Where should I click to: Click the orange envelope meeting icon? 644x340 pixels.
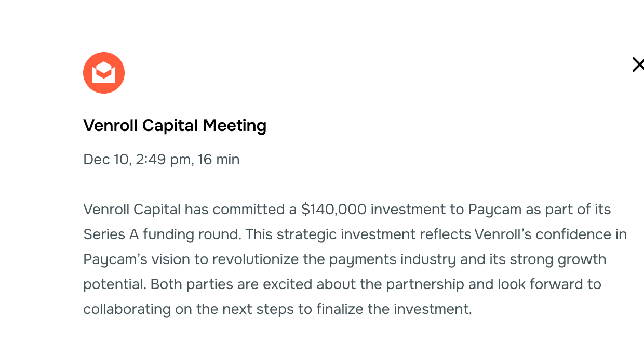[x=104, y=73]
